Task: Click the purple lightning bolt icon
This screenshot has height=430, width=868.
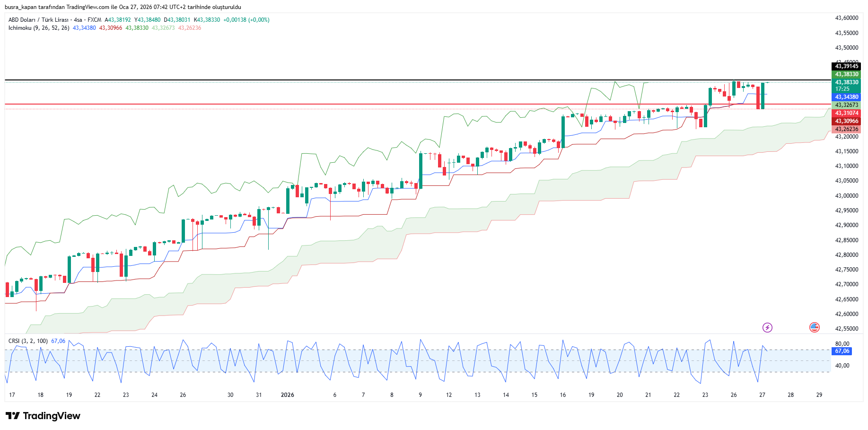Action: [767, 327]
